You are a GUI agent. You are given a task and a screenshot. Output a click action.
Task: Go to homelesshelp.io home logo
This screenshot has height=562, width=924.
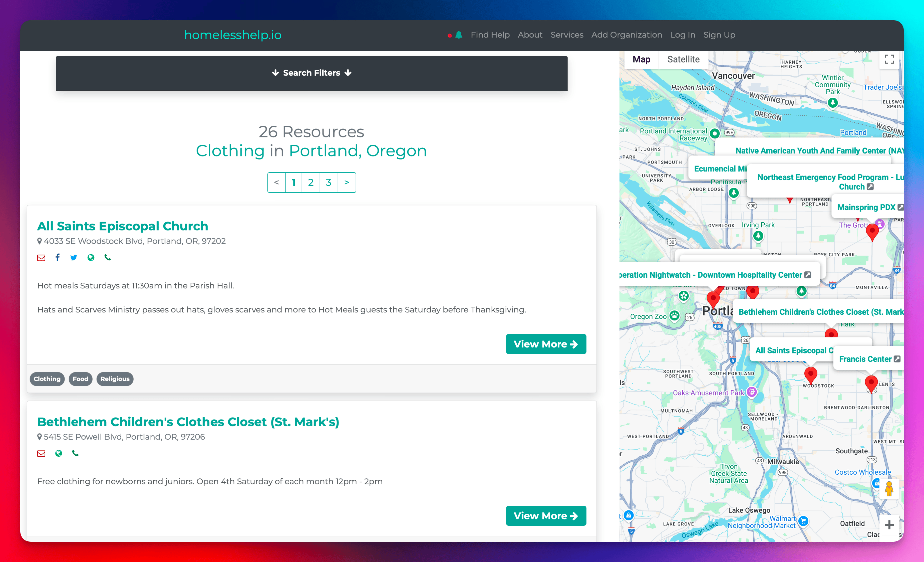point(233,35)
